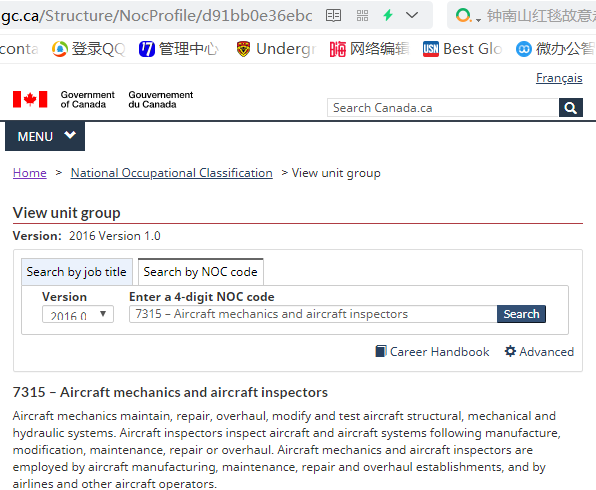The width and height of the screenshot is (596, 490).
Task: Open the Career Handbook link
Action: coord(432,352)
